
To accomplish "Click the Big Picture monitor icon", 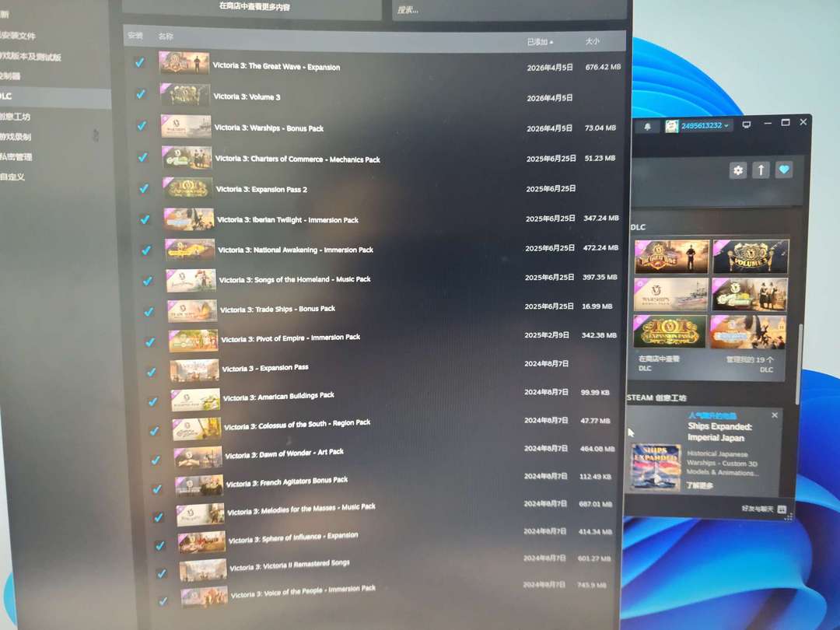I will [x=746, y=124].
